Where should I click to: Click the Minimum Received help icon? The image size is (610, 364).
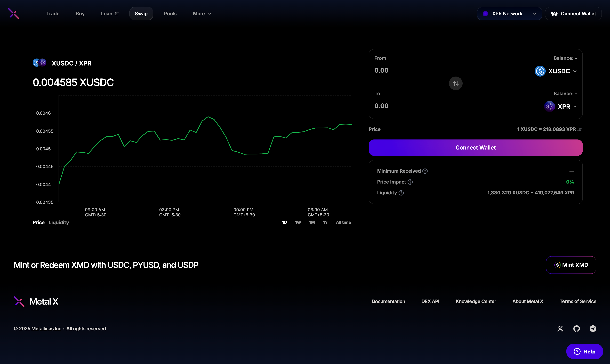[x=425, y=171]
